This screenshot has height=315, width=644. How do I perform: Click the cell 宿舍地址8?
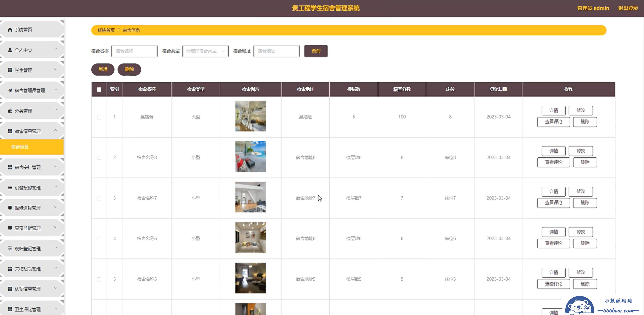point(305,158)
